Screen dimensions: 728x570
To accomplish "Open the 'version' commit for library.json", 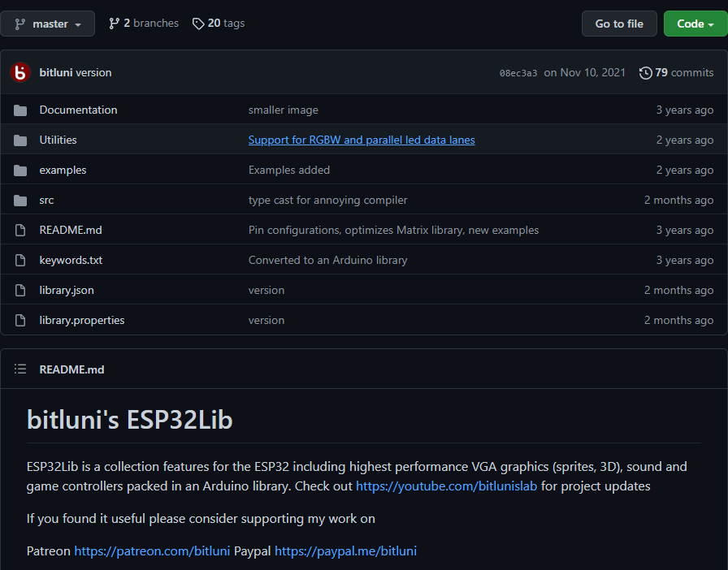I will point(266,291).
